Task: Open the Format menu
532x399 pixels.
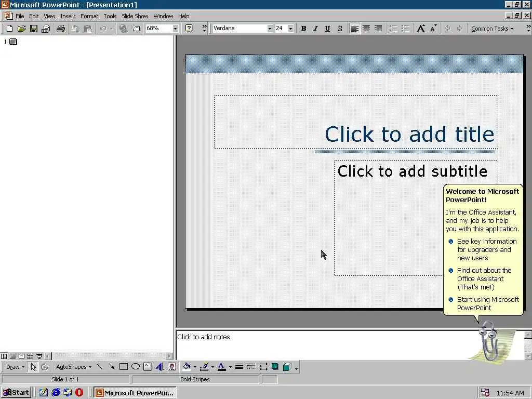Action: point(89,16)
